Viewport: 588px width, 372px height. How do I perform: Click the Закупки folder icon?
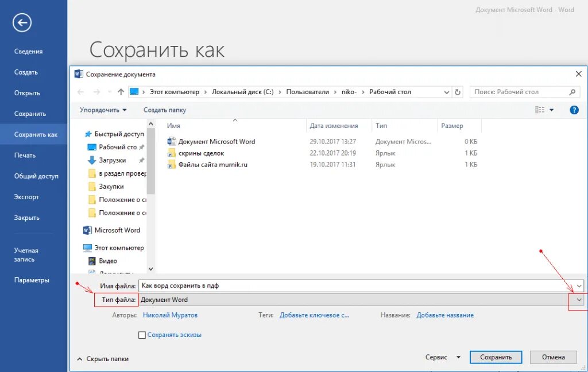[x=92, y=187]
